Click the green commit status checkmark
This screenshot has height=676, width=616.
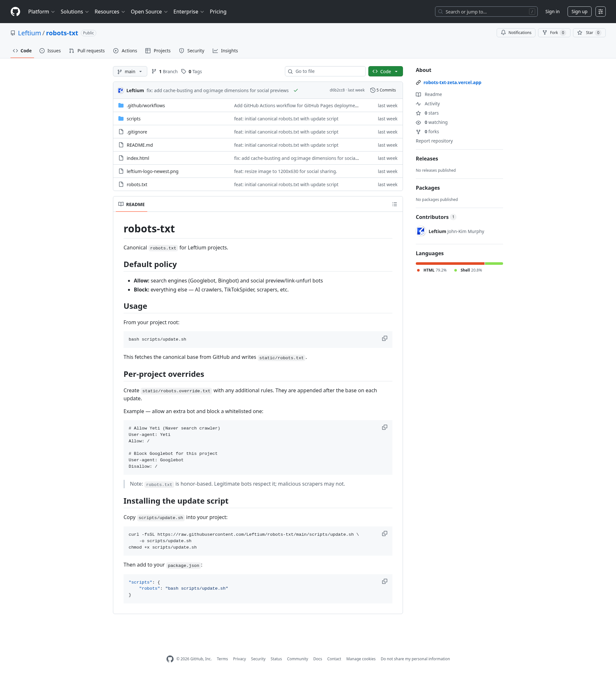[296, 91]
